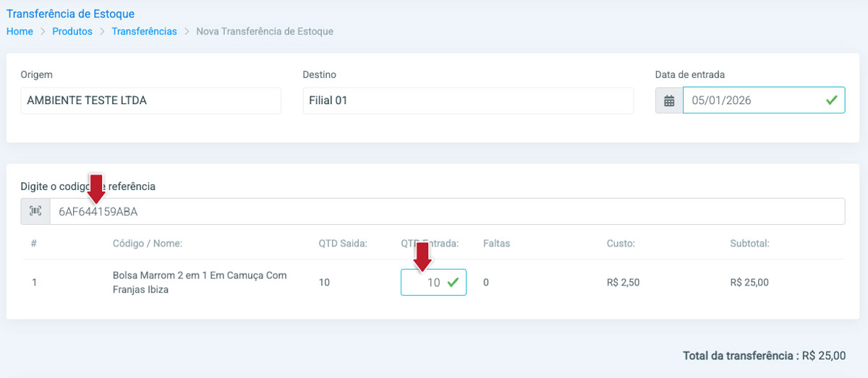The width and height of the screenshot is (868, 378).
Task: Open the Produtos breadcrumb link
Action: point(72,32)
